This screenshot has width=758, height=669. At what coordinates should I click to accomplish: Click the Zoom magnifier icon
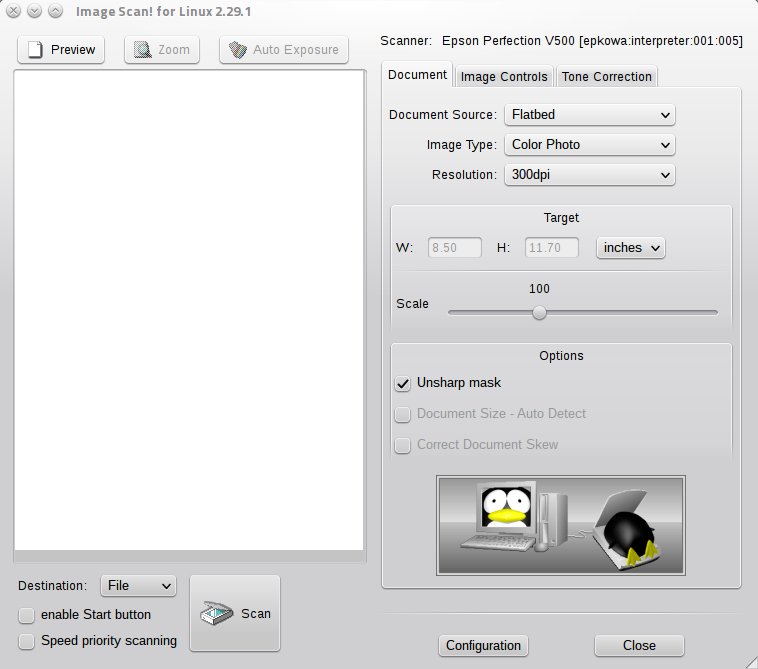(x=144, y=50)
